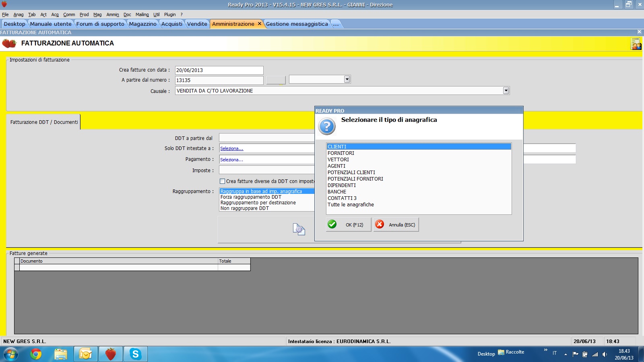The image size is (644, 362).
Task: Close the Fatturazione Automatica panel
Action: (639, 32)
